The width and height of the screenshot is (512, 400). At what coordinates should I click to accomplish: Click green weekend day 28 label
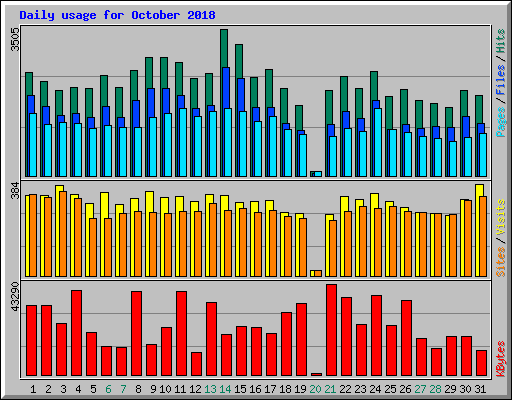pos(435,389)
